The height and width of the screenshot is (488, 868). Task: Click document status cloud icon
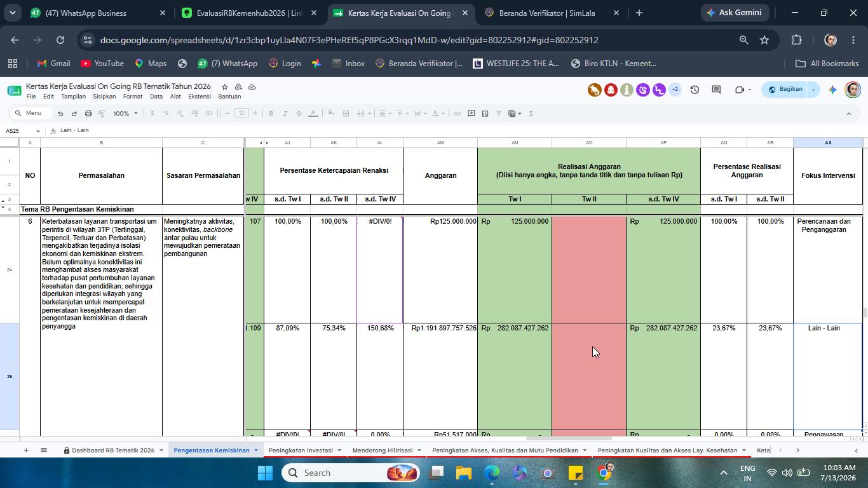pos(252,86)
